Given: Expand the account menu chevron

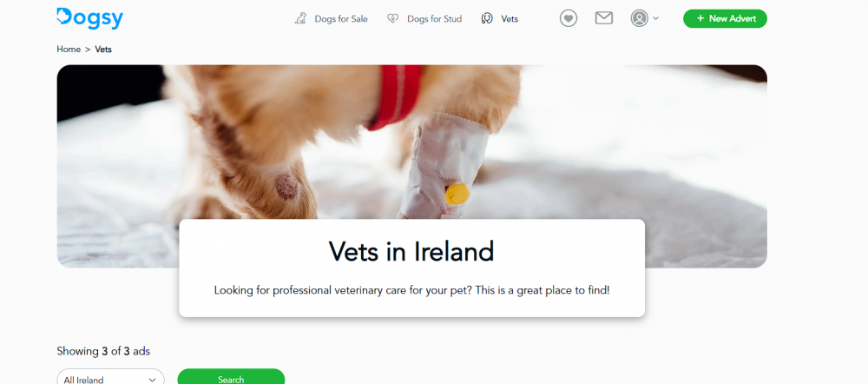Looking at the screenshot, I should [x=656, y=18].
